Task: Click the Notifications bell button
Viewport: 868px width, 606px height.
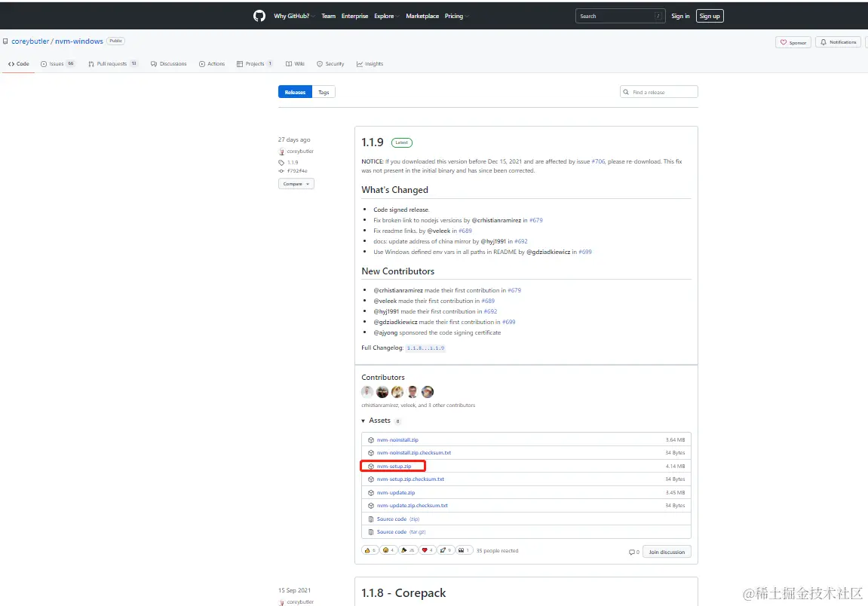Action: click(838, 42)
